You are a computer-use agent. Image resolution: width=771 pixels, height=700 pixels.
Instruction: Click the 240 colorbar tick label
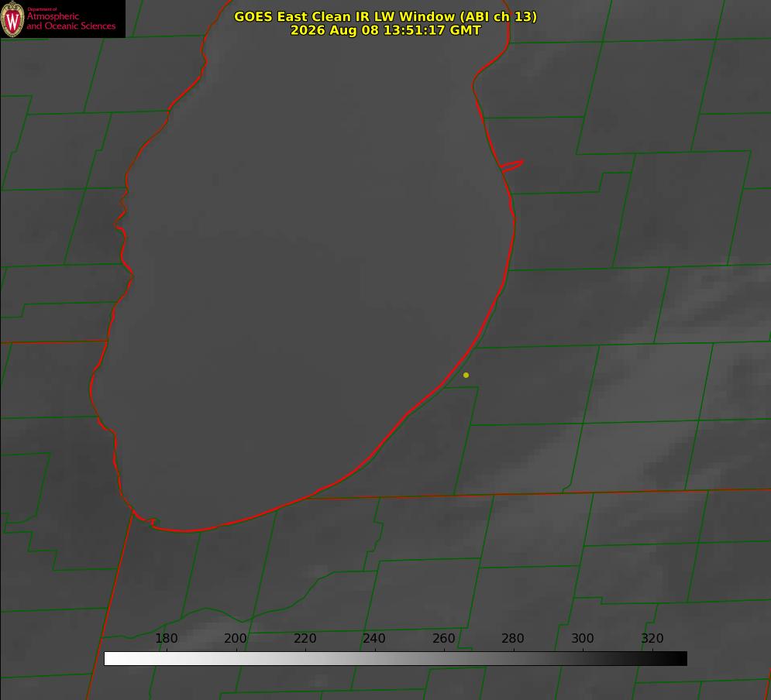[374, 638]
